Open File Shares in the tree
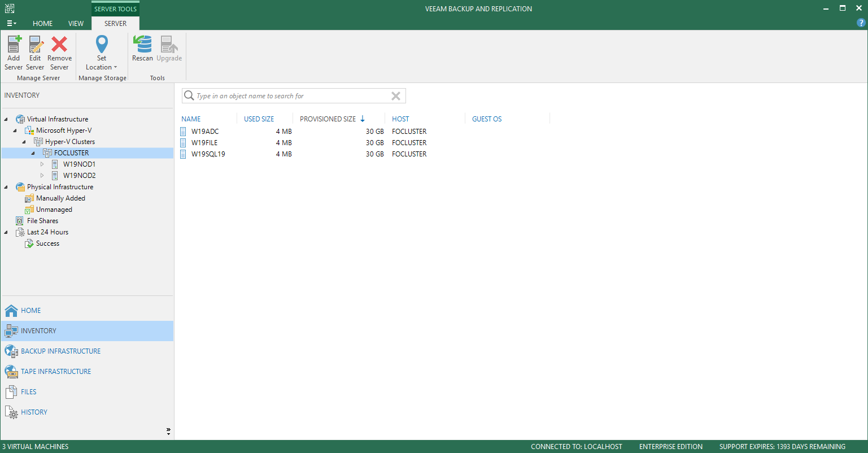The width and height of the screenshot is (868, 453). point(42,221)
